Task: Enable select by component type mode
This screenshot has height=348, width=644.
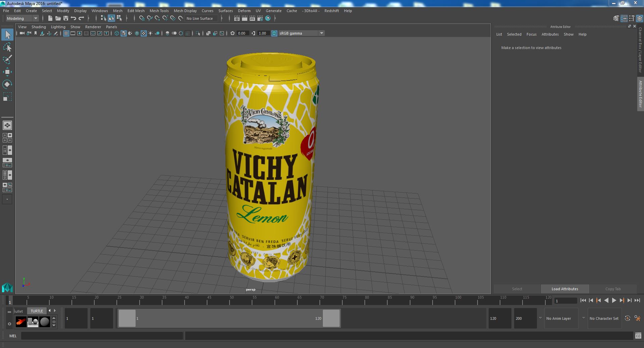Action: click(x=119, y=18)
